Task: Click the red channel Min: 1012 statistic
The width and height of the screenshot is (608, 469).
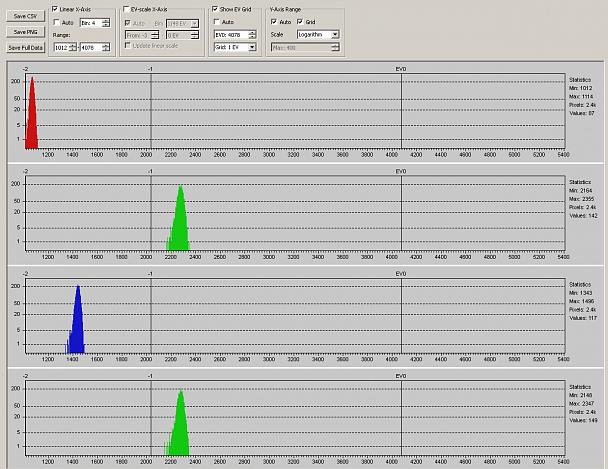Action: (580, 88)
